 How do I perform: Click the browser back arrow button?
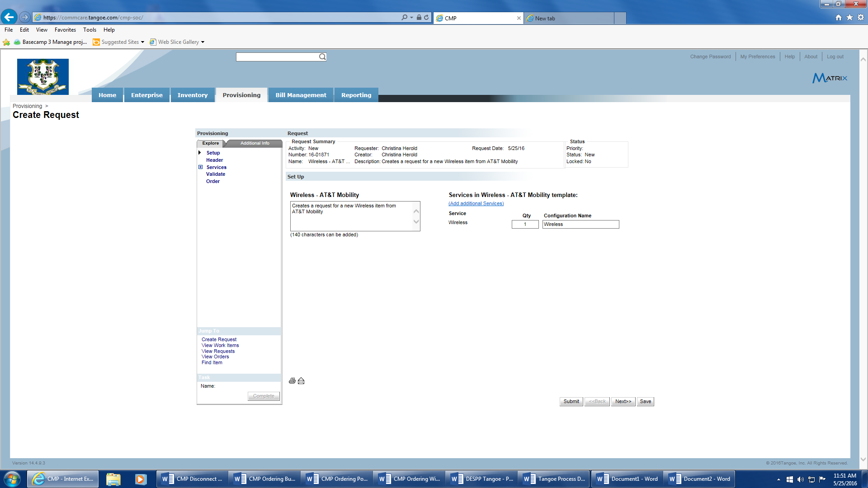point(9,17)
